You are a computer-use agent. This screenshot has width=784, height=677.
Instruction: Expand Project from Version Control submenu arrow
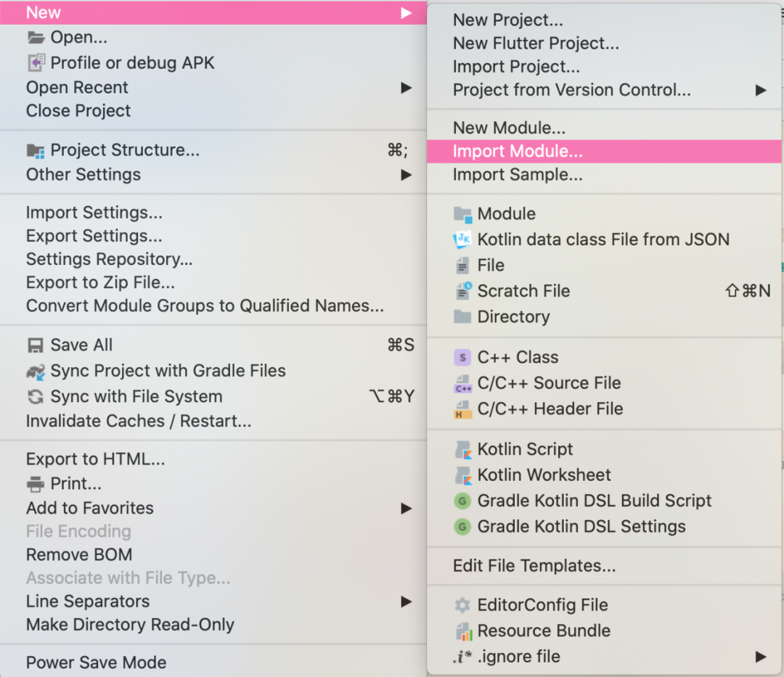(x=761, y=91)
